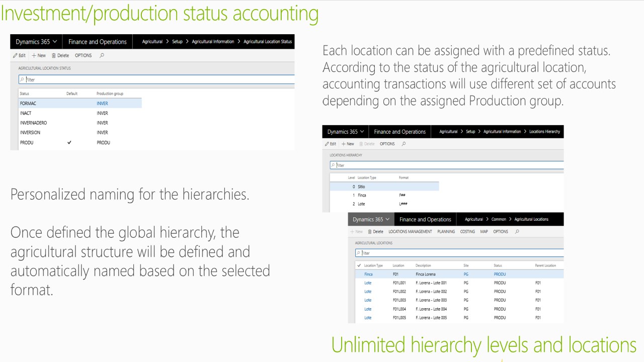Click Edit pencil in Locations Hierarchy window
The height and width of the screenshot is (362, 644).
pyautogui.click(x=331, y=144)
